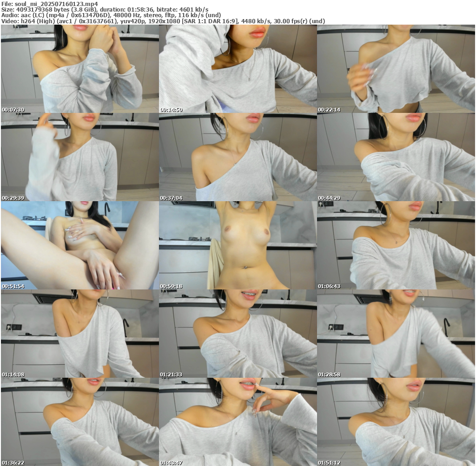This screenshot has height=466, width=476.
Task: Pick the frame labeled 00:29:39
Action: click(x=79, y=157)
